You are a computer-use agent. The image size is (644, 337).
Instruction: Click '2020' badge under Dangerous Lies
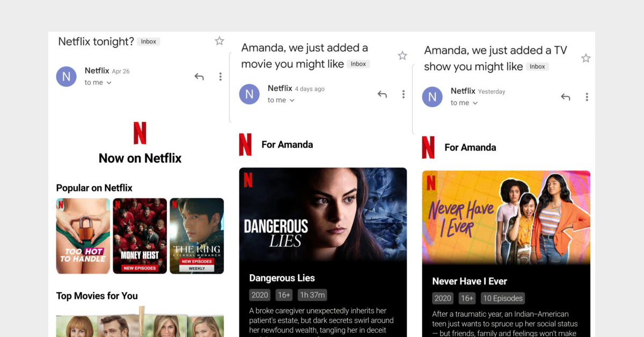(260, 295)
